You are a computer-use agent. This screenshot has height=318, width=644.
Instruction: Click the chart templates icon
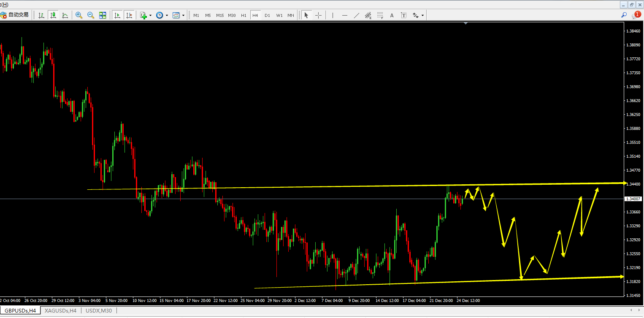coord(176,15)
